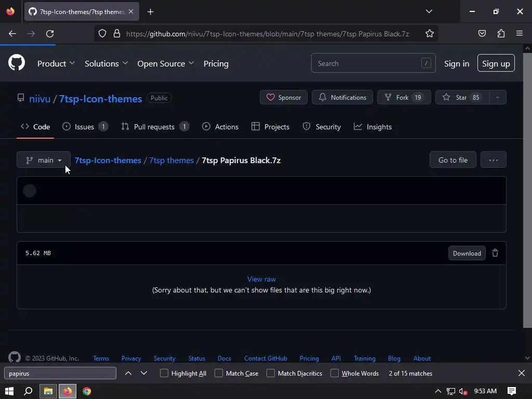The height and width of the screenshot is (399, 532).
Task: Switch to the Insights tab
Action: pos(373,127)
